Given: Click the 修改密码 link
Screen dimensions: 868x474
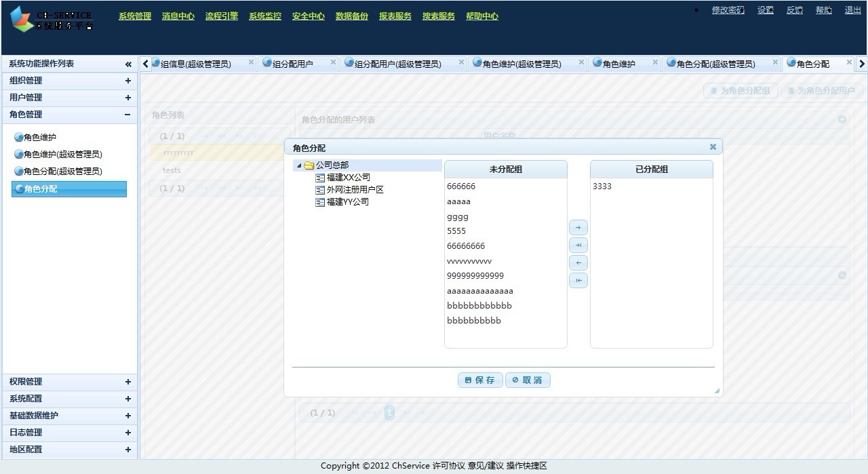Looking at the screenshot, I should 728,10.
